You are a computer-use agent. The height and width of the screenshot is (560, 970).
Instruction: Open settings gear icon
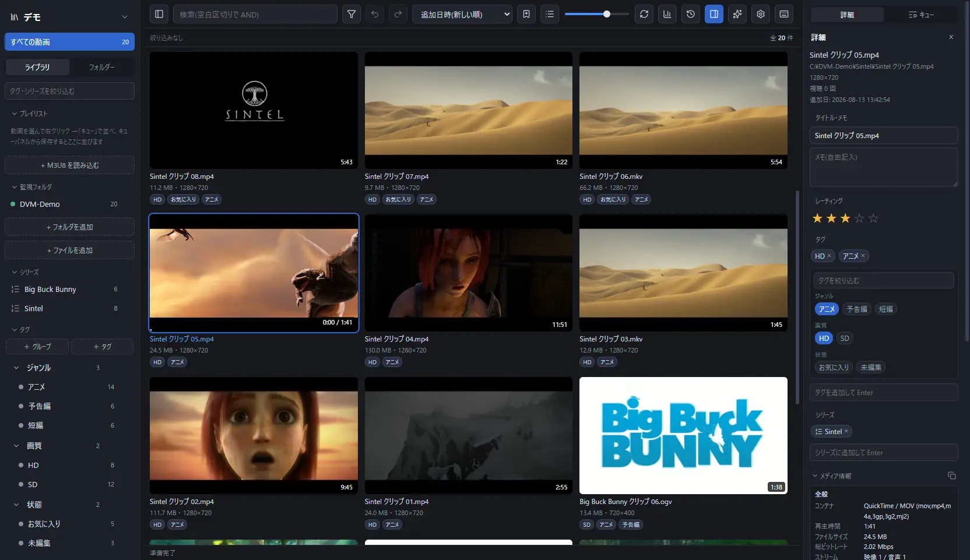[761, 14]
